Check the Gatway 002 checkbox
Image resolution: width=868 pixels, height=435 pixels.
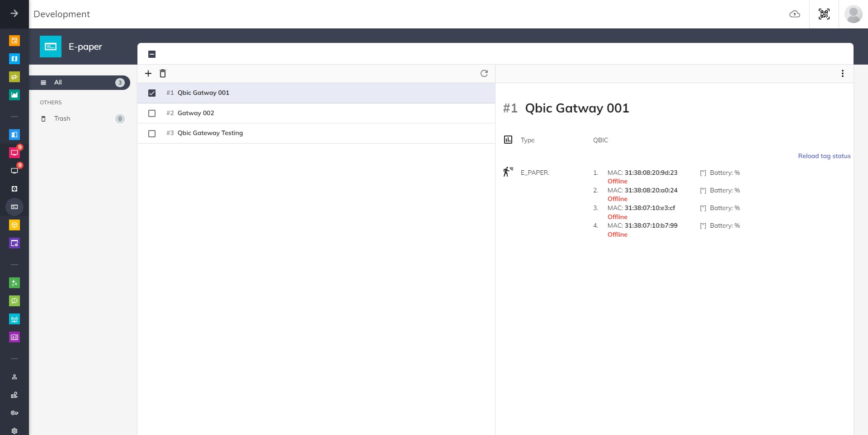(x=152, y=113)
